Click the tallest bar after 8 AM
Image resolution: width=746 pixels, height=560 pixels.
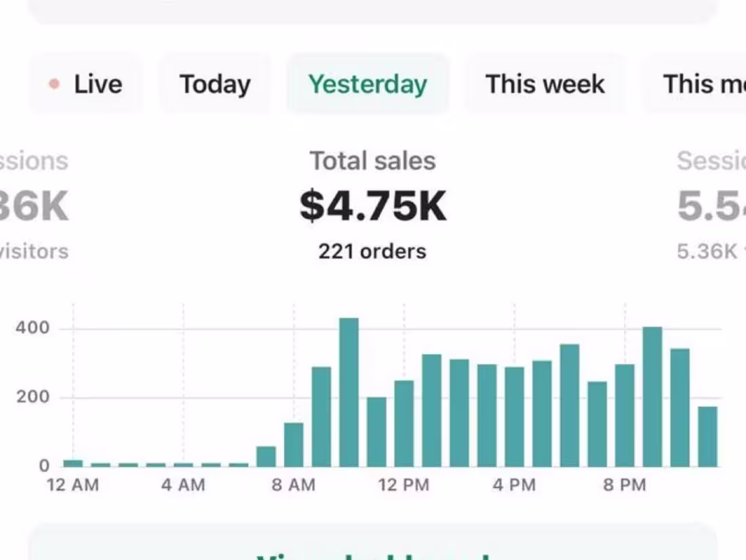(349, 393)
